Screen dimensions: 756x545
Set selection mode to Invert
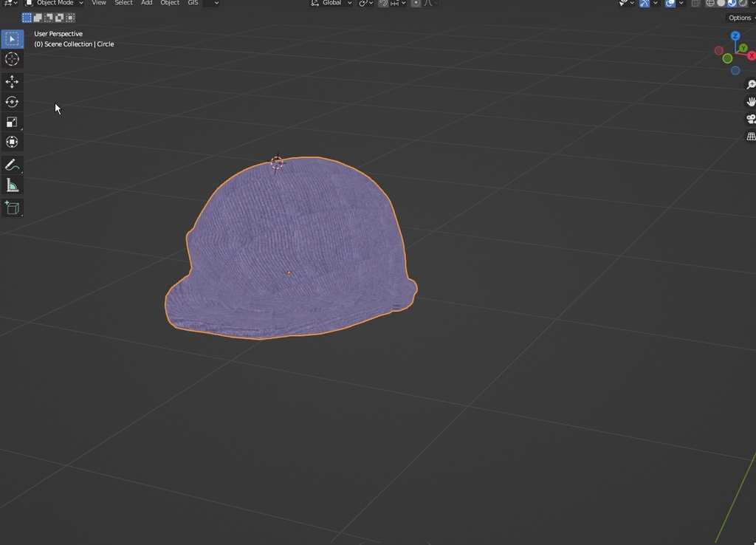click(59, 18)
